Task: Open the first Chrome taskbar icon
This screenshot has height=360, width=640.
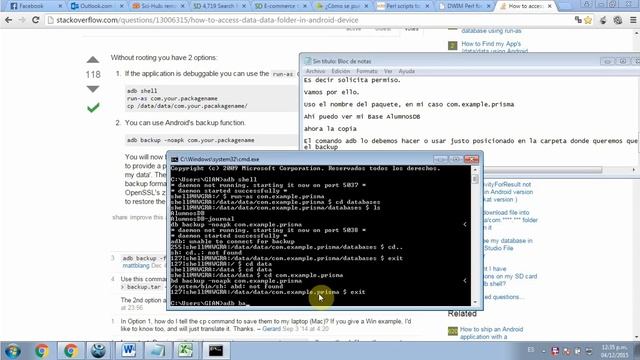Action: pos(41,351)
